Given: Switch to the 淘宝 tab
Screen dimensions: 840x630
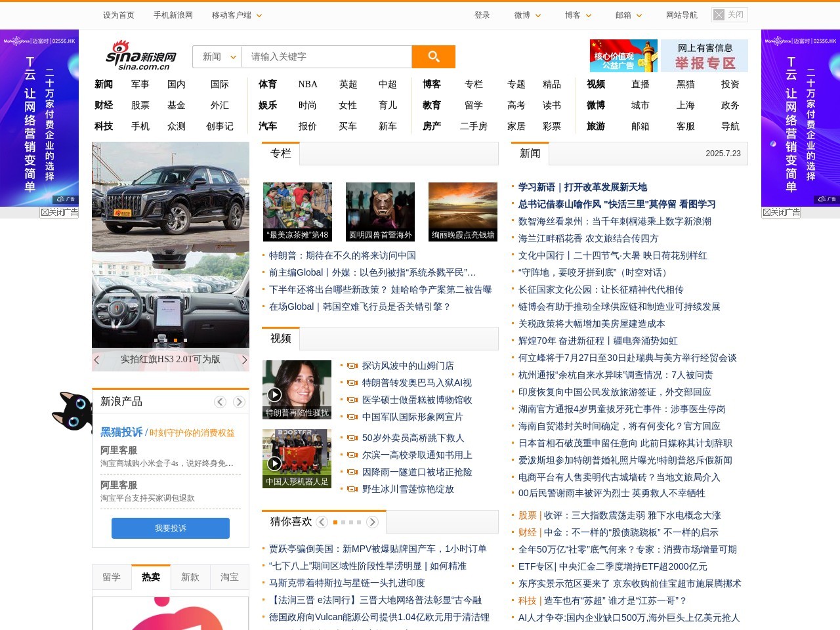Looking at the screenshot, I should (x=230, y=577).
